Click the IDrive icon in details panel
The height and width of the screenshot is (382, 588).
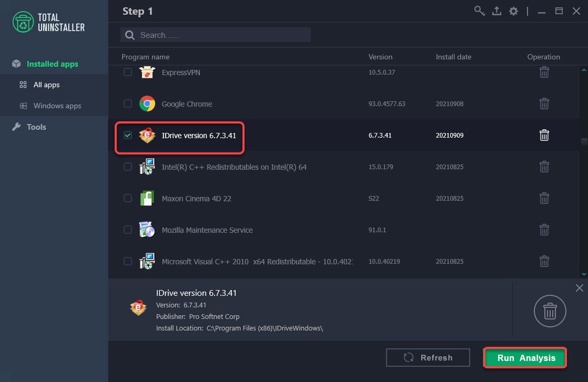(138, 307)
